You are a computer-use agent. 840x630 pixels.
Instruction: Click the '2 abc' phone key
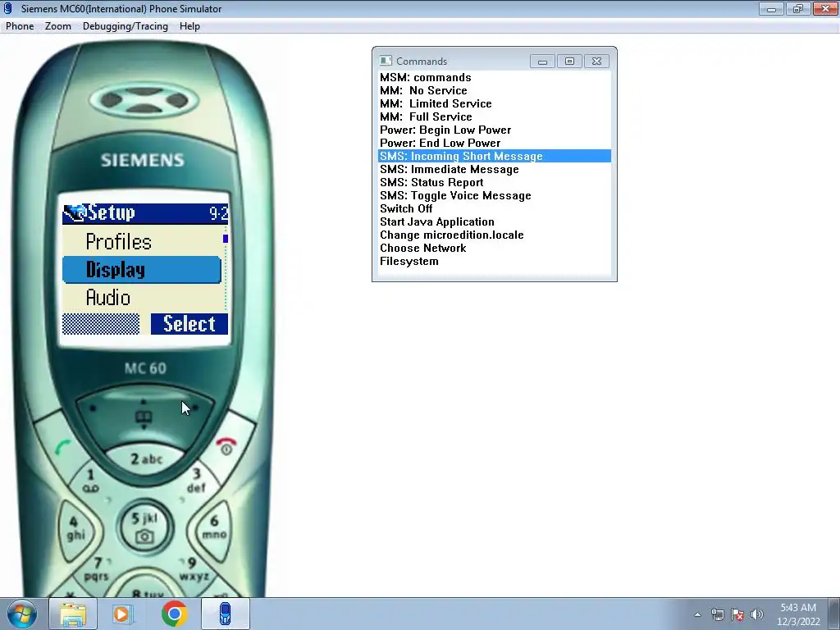tap(146, 459)
